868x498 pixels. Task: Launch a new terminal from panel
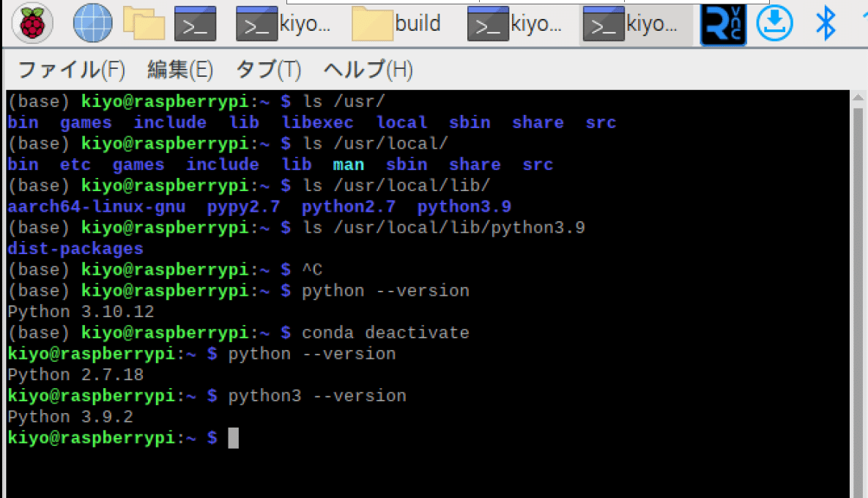tap(196, 23)
